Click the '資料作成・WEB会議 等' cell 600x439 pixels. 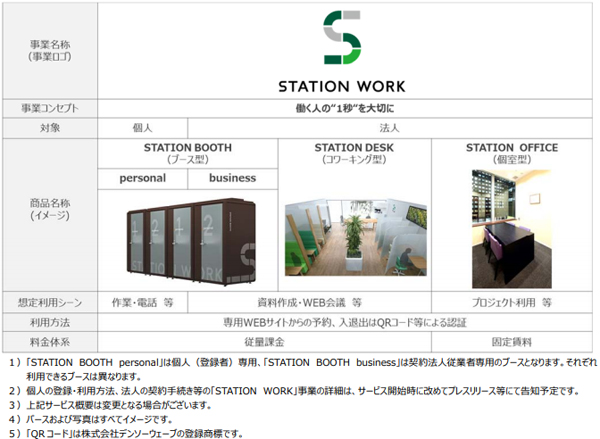(310, 303)
